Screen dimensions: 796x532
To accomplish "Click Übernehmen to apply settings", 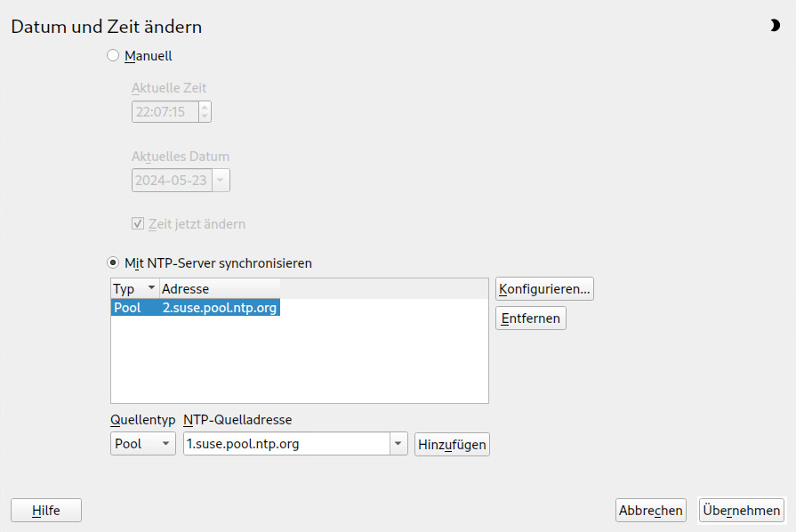I will 742,510.
